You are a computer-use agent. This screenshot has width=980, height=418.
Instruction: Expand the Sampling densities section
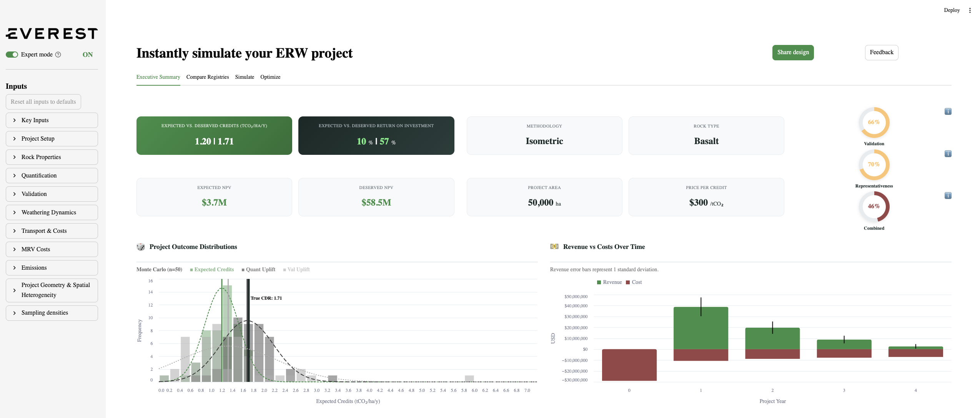coord(52,313)
